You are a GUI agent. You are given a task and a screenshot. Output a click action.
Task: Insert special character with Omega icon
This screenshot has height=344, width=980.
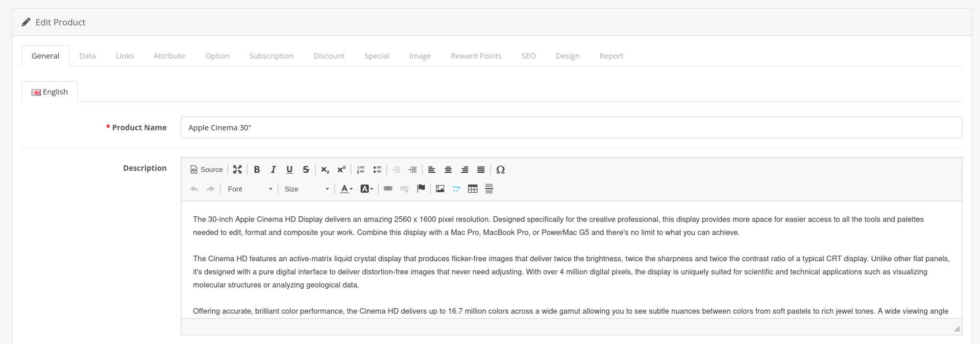tap(500, 169)
